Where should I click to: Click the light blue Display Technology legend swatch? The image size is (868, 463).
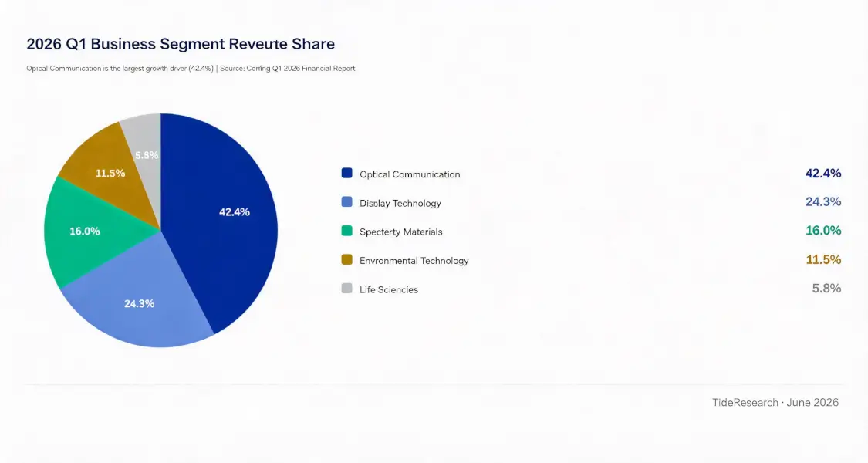click(x=346, y=202)
